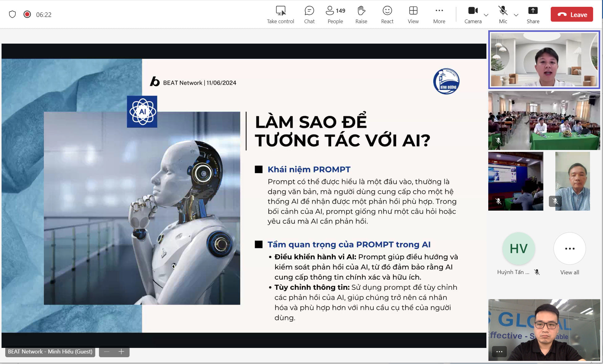Click the muted mic icon on conference room tile
Viewport: 603px width, 364px height.
[498, 141]
